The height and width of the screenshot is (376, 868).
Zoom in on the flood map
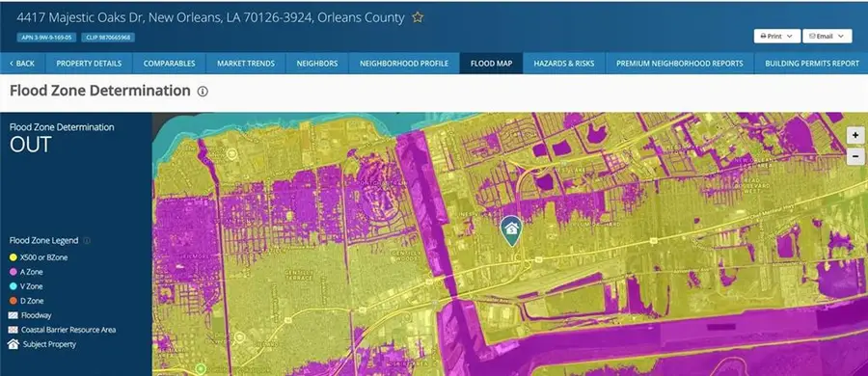tap(855, 135)
